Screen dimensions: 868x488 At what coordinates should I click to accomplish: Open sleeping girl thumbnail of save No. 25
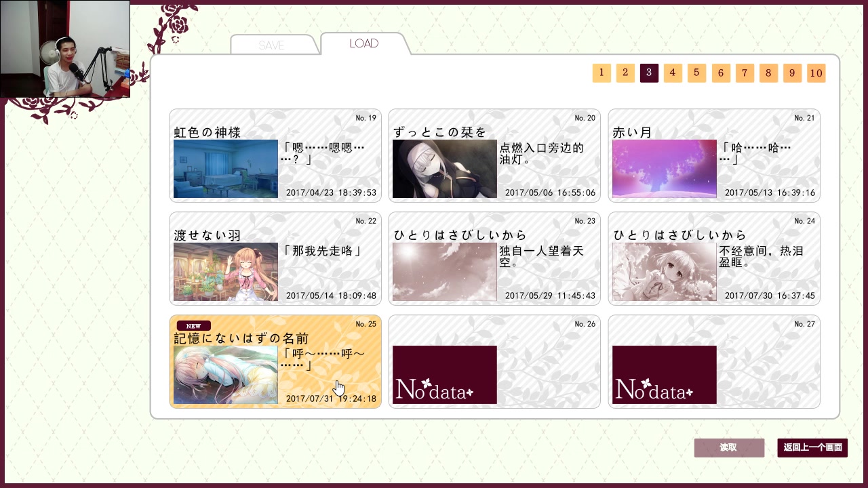226,375
